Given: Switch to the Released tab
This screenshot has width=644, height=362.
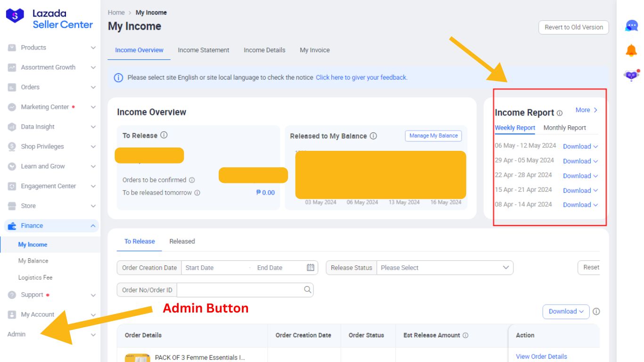Looking at the screenshot, I should pyautogui.click(x=182, y=241).
